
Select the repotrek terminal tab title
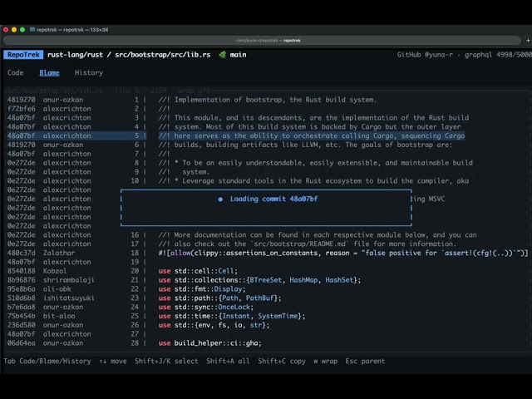[x=268, y=41]
